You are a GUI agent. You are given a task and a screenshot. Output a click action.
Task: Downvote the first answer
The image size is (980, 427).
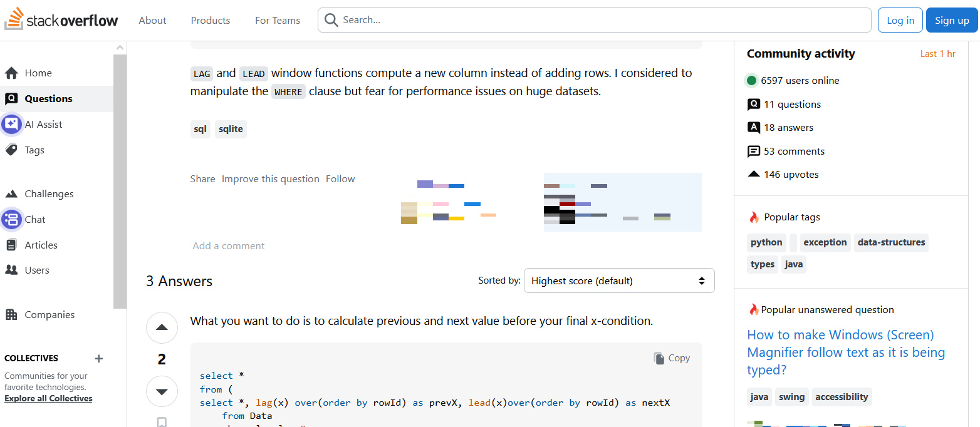[x=162, y=392]
